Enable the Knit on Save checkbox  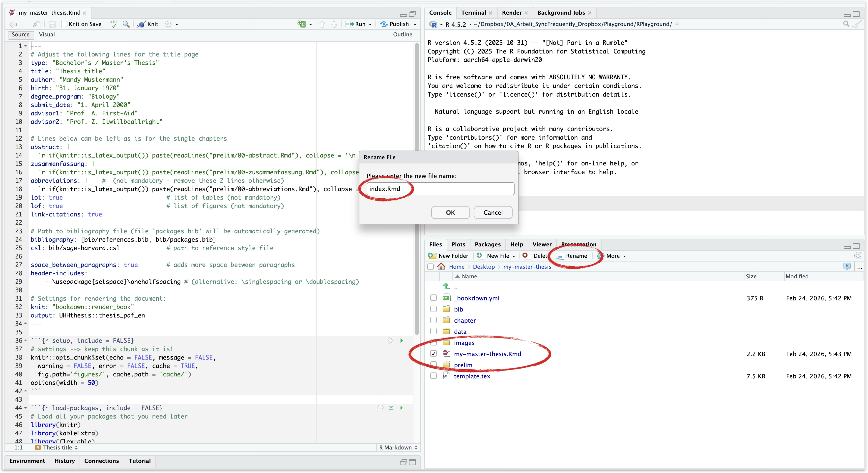click(64, 24)
